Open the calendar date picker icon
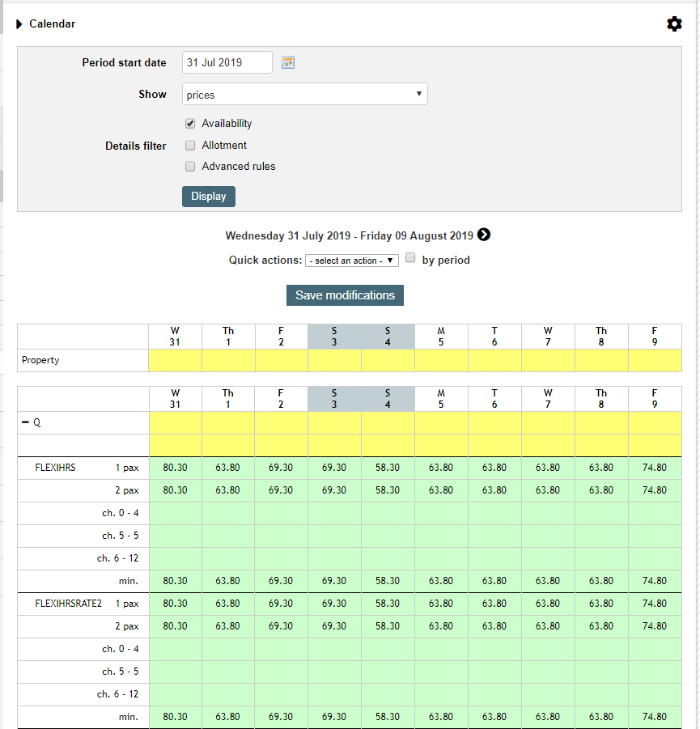 [288, 61]
